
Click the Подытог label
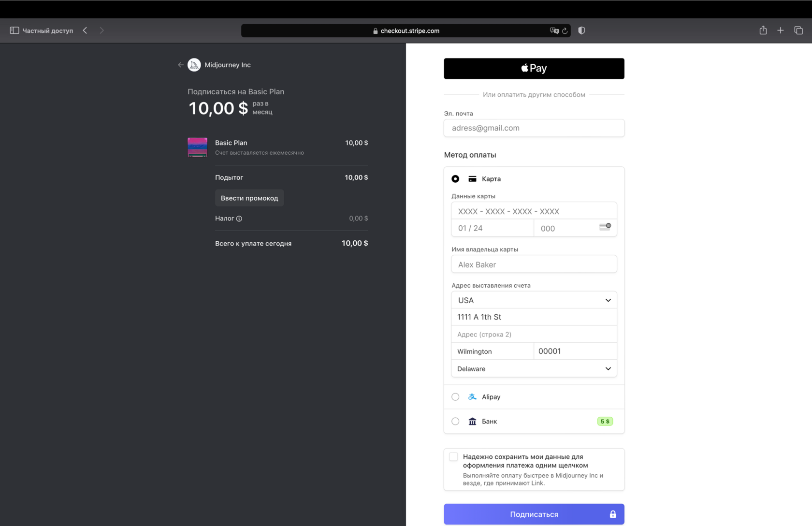tap(229, 178)
